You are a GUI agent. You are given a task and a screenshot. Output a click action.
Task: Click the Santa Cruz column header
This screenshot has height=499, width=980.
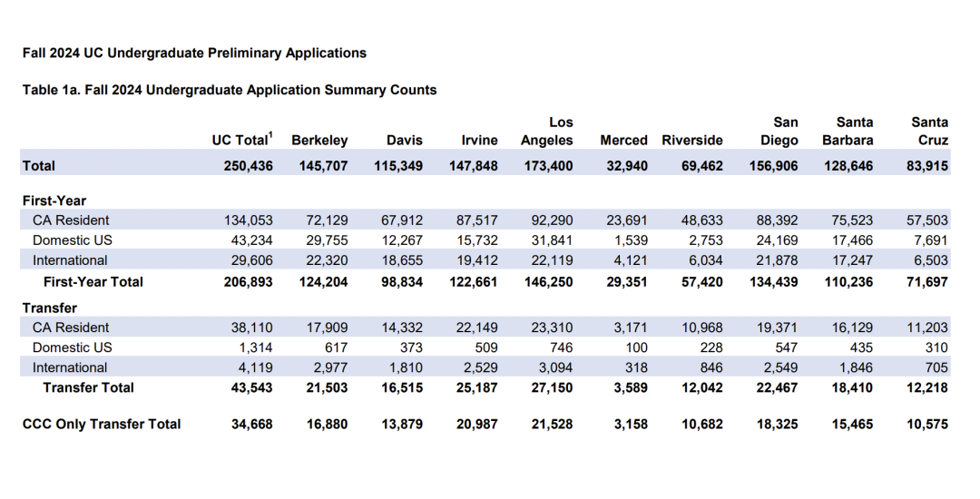(929, 132)
